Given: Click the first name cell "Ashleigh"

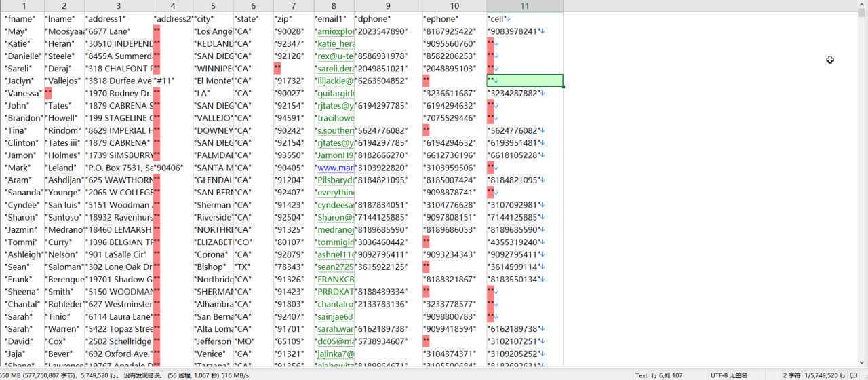Looking at the screenshot, I should coord(24,254).
